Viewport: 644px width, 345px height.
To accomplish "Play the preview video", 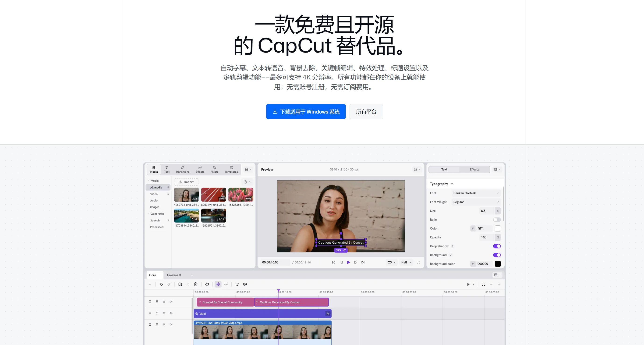I will (x=348, y=263).
